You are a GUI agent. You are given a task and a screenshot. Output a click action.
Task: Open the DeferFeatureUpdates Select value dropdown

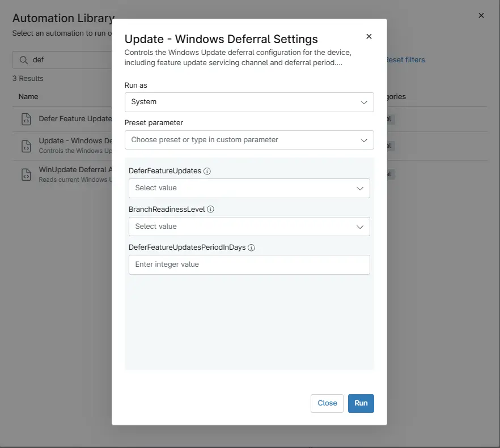[249, 188]
